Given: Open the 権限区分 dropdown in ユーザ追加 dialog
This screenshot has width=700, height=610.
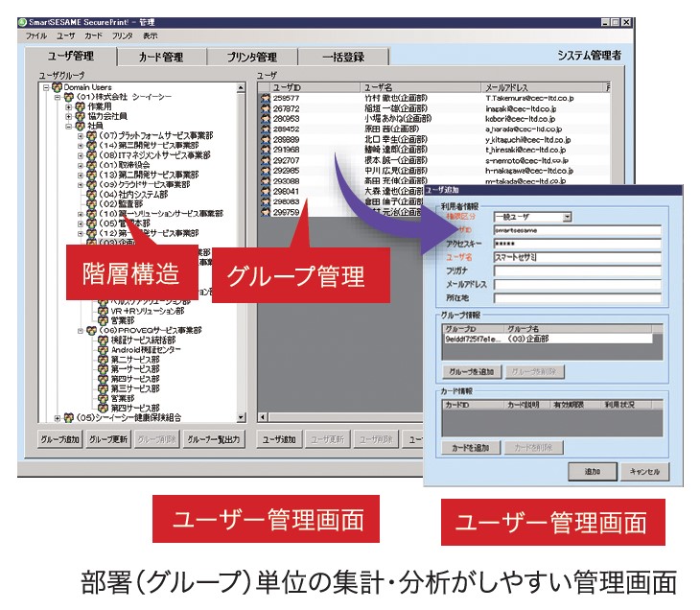Looking at the screenshot, I should coord(567,218).
